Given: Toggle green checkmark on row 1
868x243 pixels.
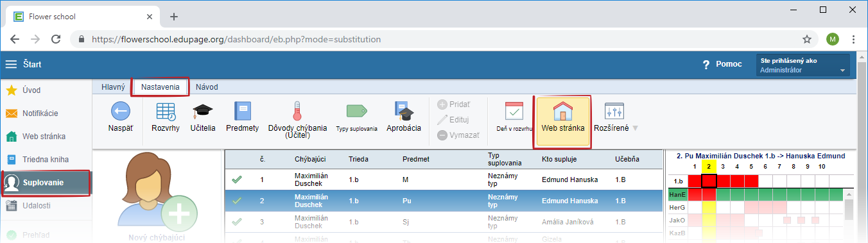Looking at the screenshot, I should click(x=237, y=180).
